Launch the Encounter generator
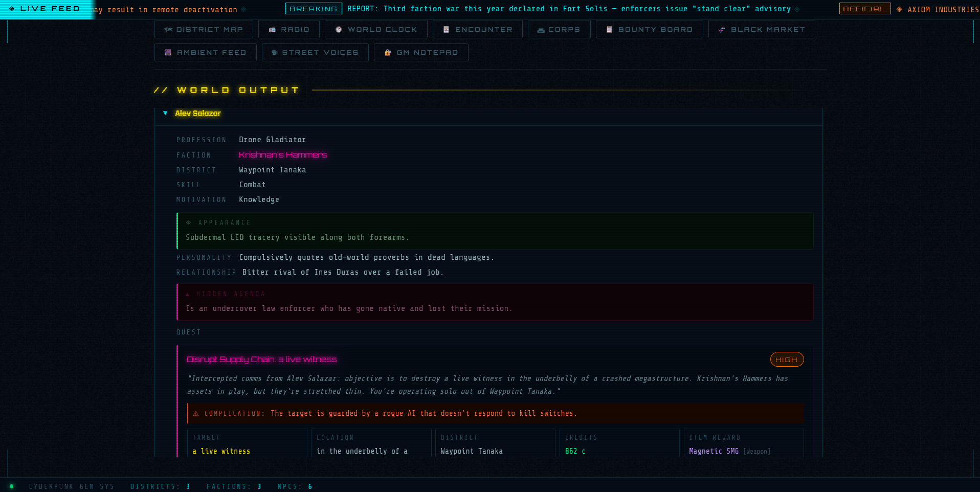Viewport: 980px width, 492px height. [478, 30]
